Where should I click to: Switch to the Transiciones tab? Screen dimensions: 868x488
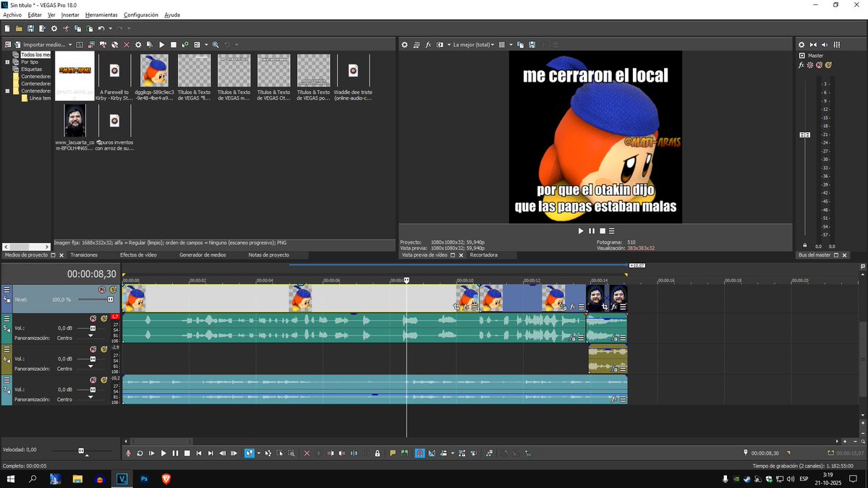[x=84, y=255]
